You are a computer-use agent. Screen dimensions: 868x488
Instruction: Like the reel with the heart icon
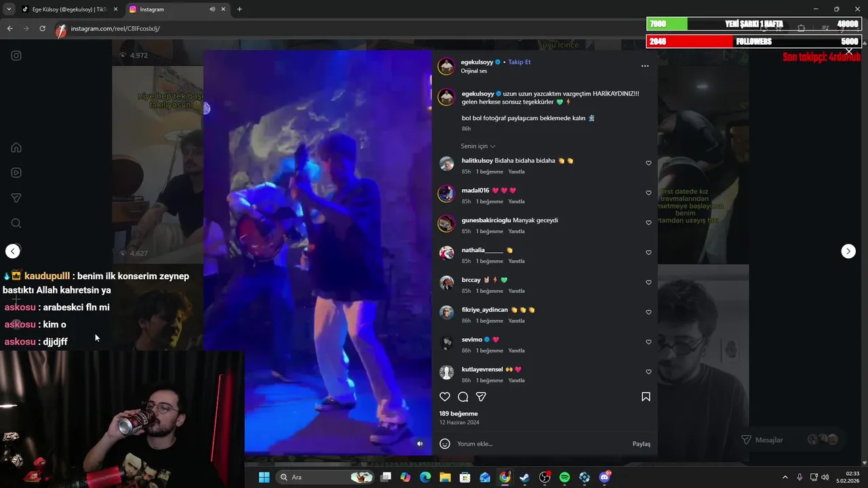pyautogui.click(x=445, y=396)
